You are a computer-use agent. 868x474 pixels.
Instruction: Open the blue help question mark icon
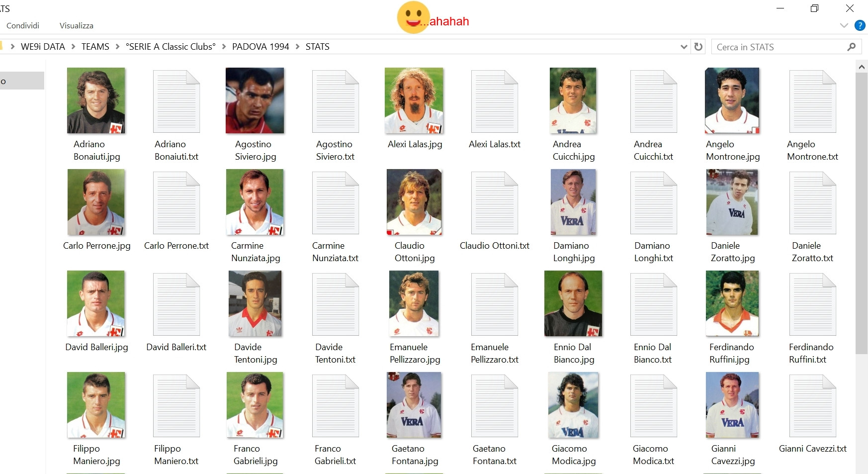click(860, 25)
